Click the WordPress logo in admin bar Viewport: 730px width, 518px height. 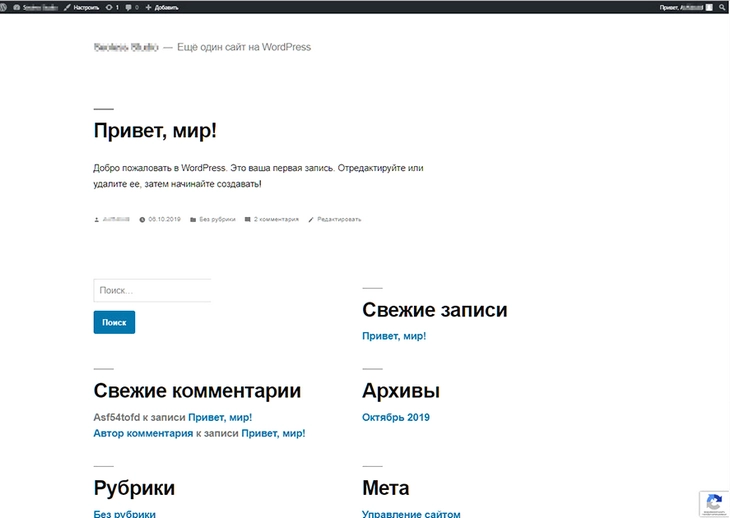[5, 6]
